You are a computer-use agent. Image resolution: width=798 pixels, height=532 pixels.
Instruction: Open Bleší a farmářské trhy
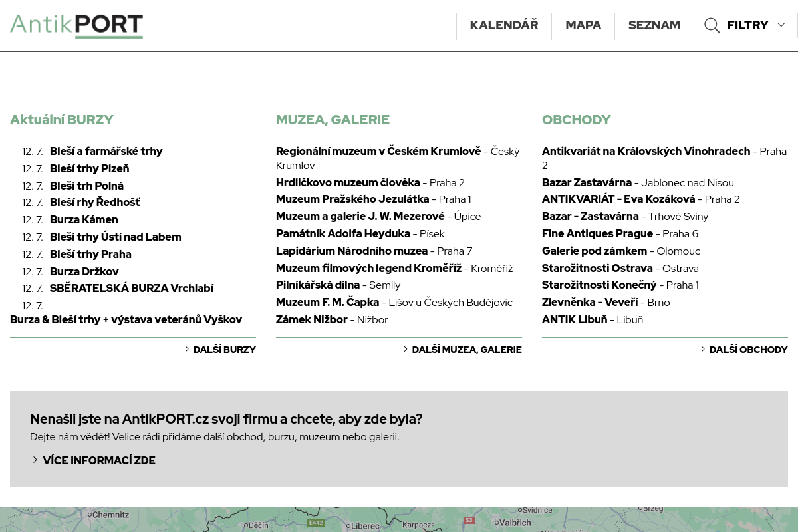coord(106,152)
